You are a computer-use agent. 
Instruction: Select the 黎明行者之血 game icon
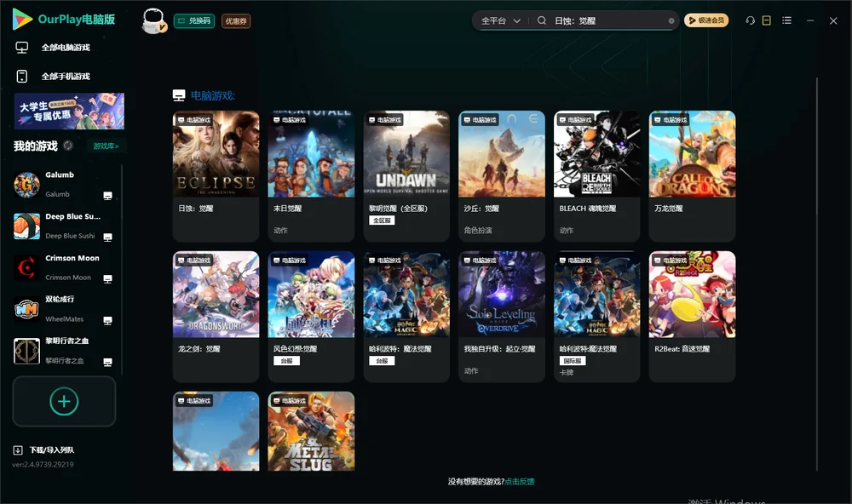[x=26, y=351]
